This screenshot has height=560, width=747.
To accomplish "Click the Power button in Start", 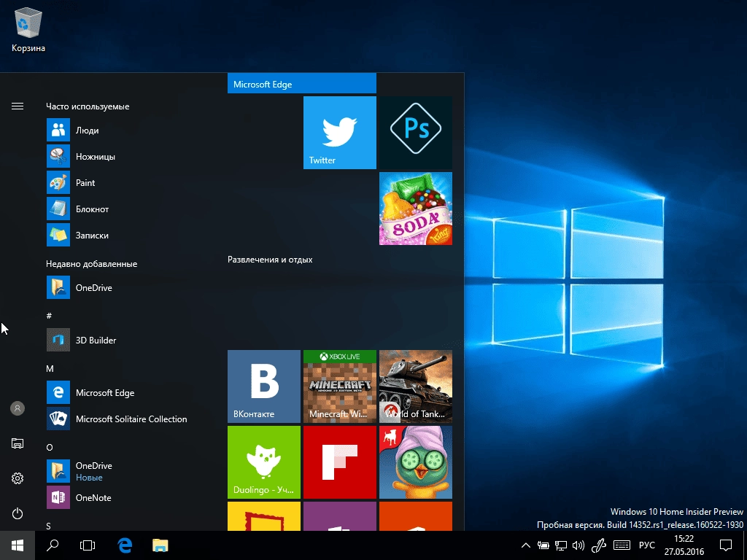I will click(18, 513).
